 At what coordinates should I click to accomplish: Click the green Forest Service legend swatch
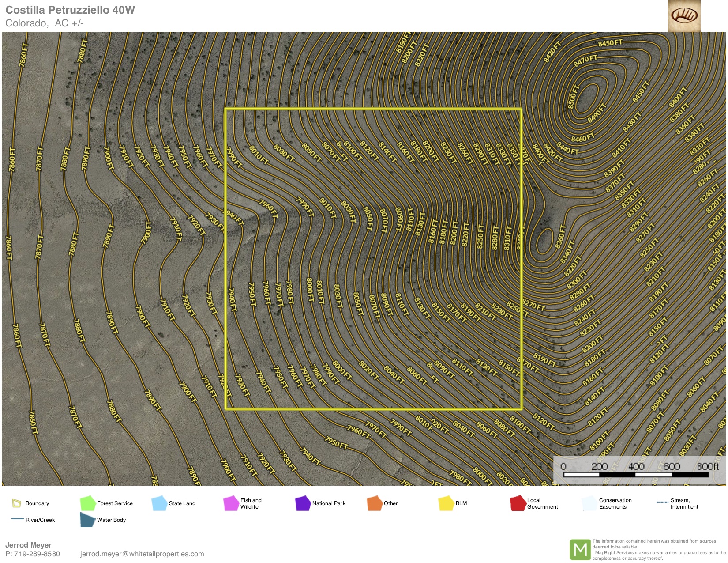point(87,503)
